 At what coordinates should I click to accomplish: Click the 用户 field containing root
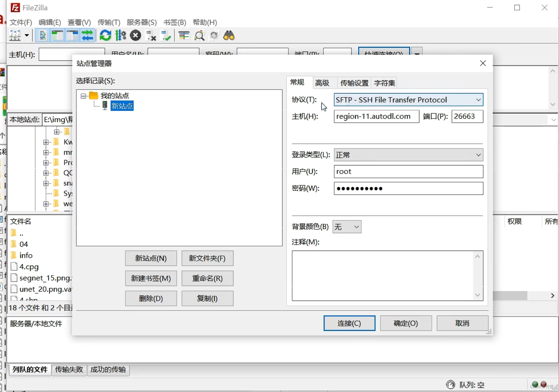(x=408, y=171)
